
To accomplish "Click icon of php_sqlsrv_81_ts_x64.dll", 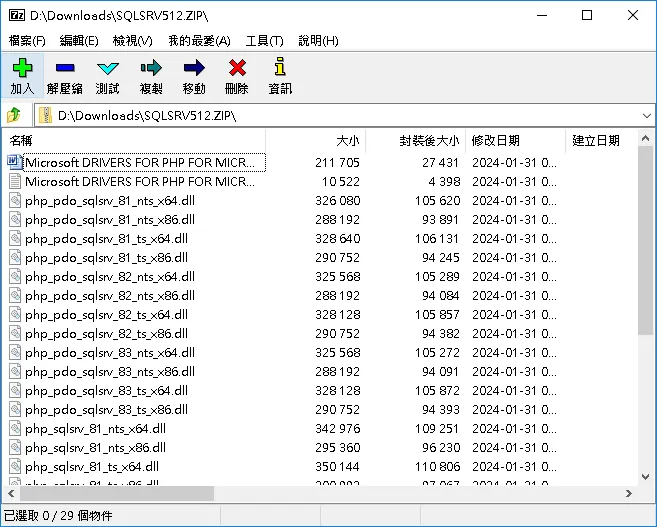I will (15, 466).
